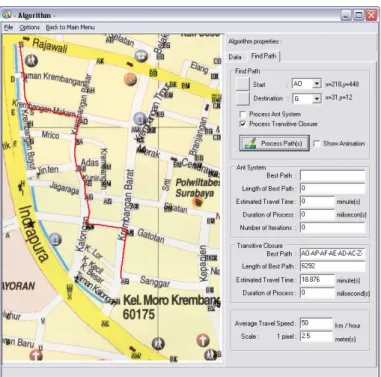
Task: Click the blue landmark icon beside Indrapura road
Action: point(55,239)
